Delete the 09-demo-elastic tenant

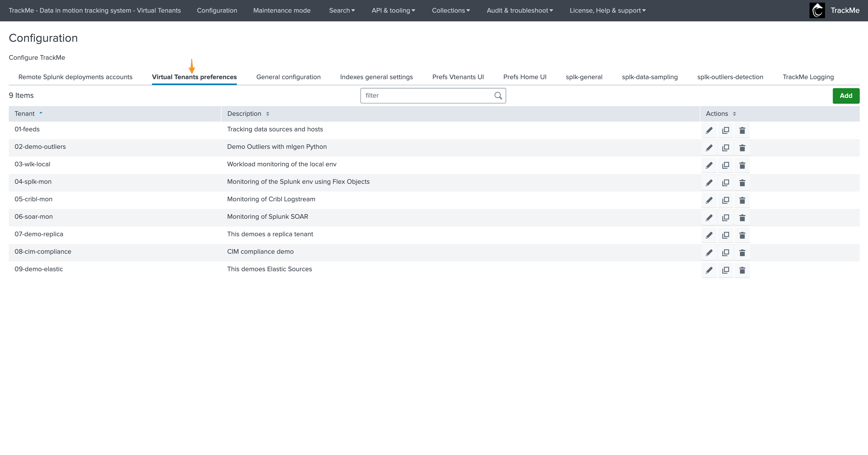click(x=742, y=270)
